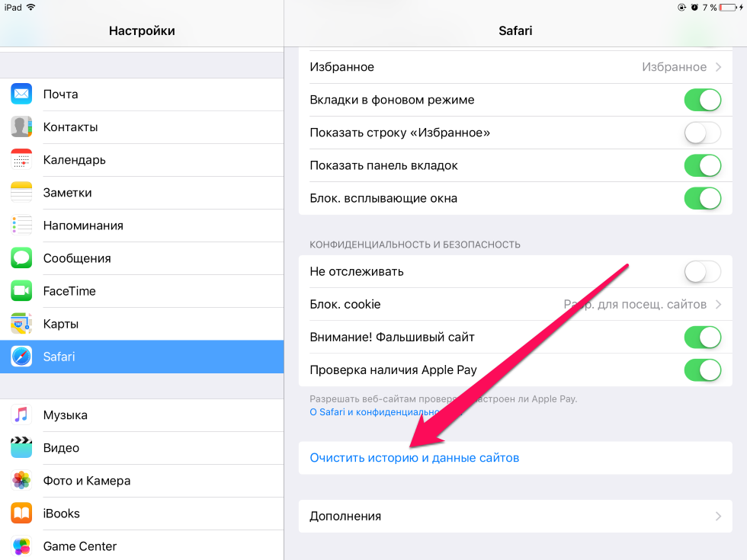Enable «Показать строку Избранное» switch
747x560 pixels.
click(703, 133)
